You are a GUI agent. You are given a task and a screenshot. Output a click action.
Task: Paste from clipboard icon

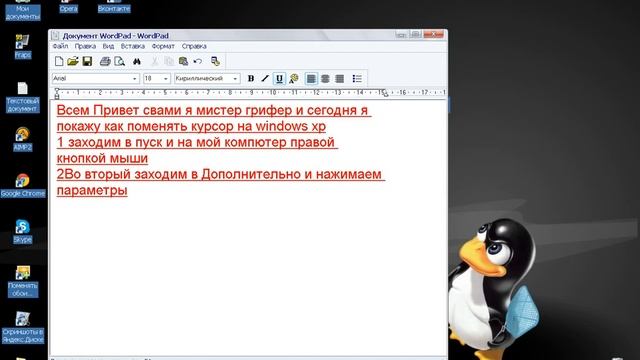(x=183, y=61)
